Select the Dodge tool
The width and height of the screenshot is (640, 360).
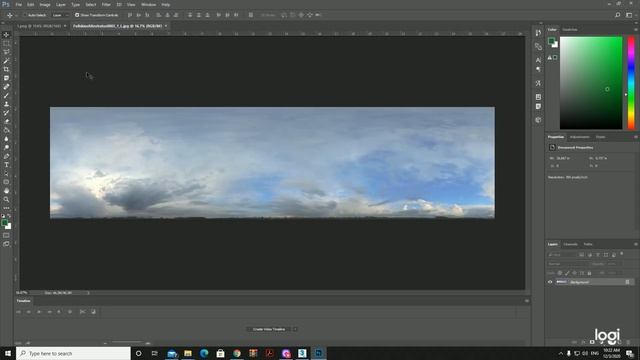click(x=6, y=147)
